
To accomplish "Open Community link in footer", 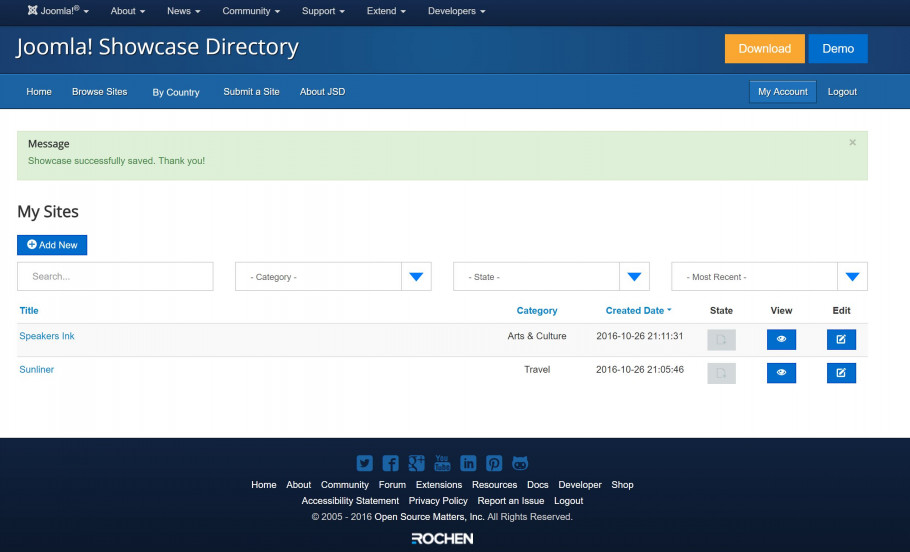I will click(x=345, y=485).
